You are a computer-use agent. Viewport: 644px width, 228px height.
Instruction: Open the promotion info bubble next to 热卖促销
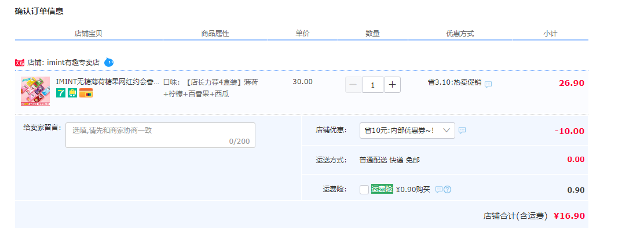(x=488, y=84)
